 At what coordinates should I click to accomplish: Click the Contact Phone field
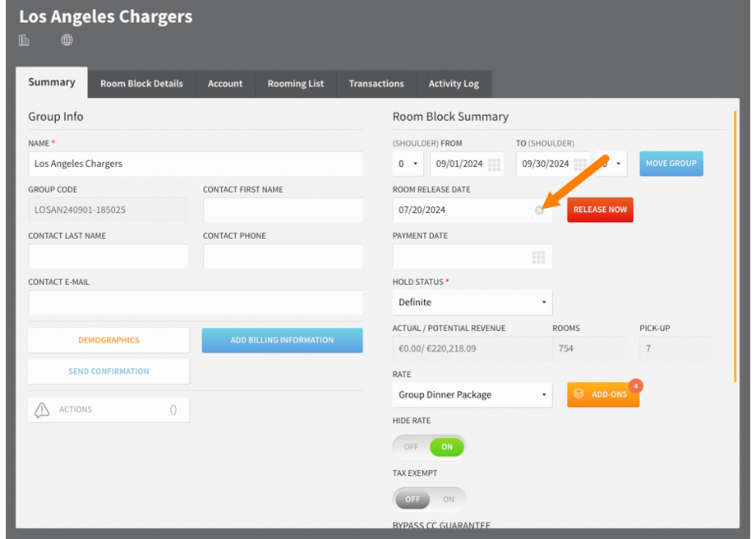pos(283,256)
